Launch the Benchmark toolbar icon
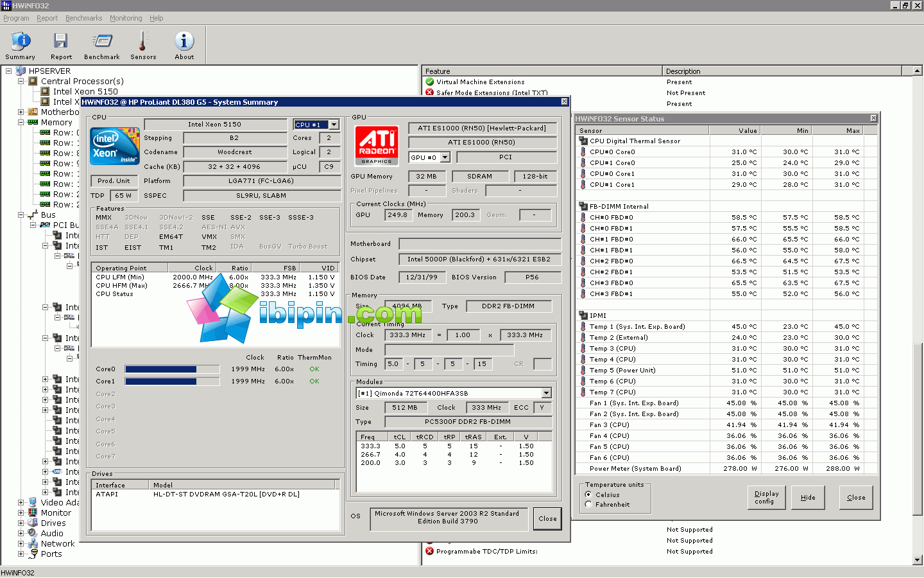This screenshot has height=578, width=924. tap(102, 41)
